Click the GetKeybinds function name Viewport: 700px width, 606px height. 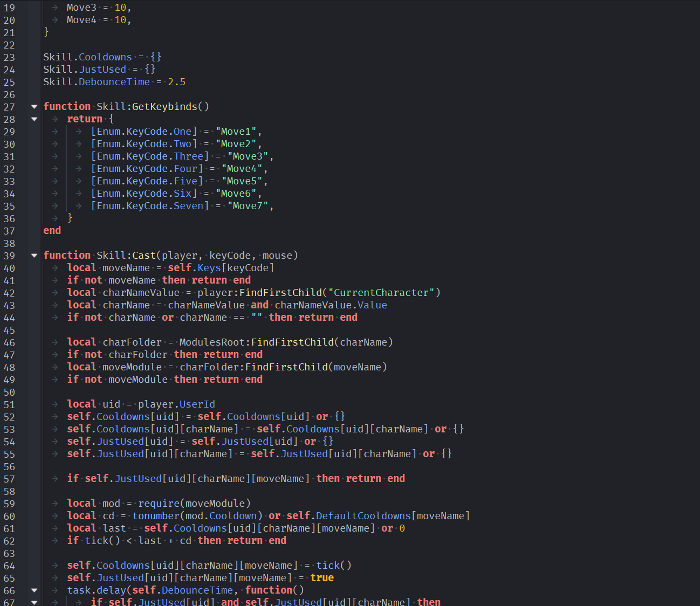coord(164,107)
